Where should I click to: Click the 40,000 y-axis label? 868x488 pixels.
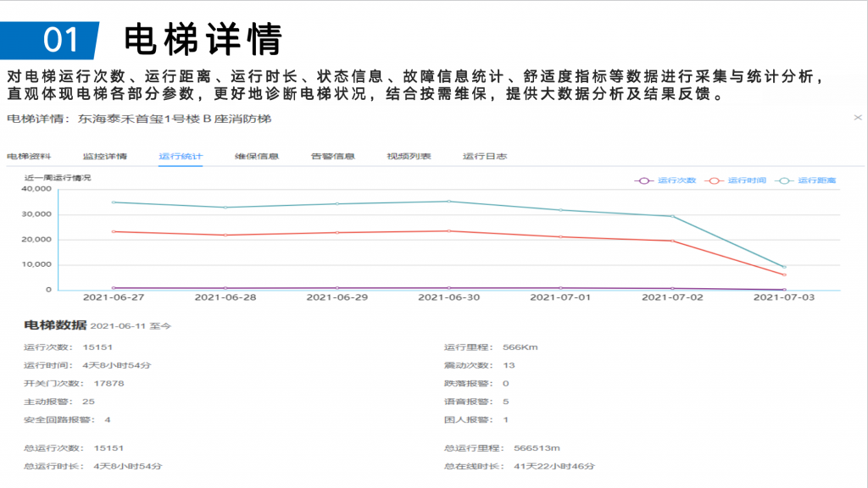click(x=36, y=189)
